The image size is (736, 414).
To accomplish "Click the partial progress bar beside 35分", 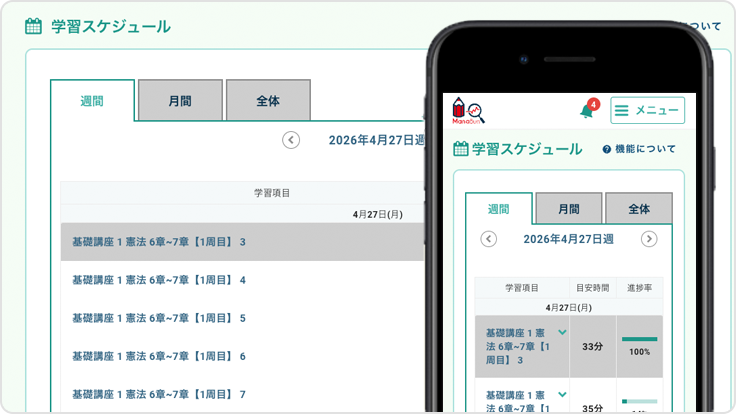I will click(639, 401).
